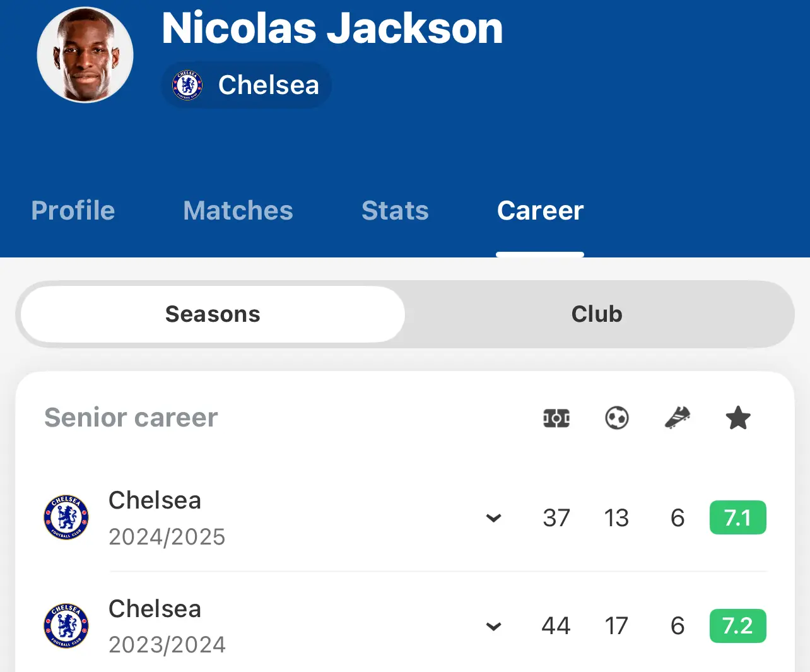This screenshot has width=810, height=672.
Task: Click the Chelsea crest in header badge
Action: click(187, 85)
